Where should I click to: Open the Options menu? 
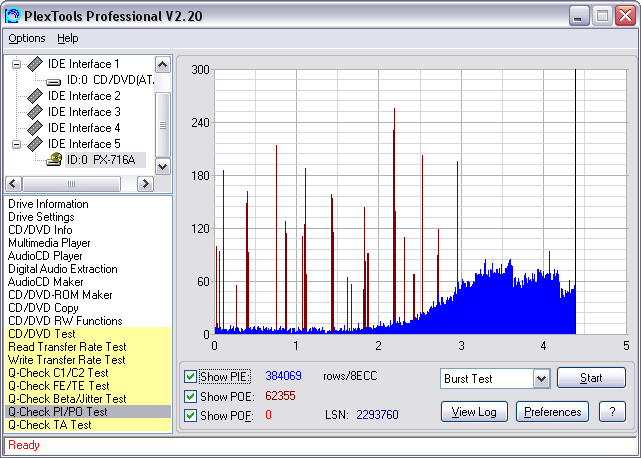coord(27,38)
